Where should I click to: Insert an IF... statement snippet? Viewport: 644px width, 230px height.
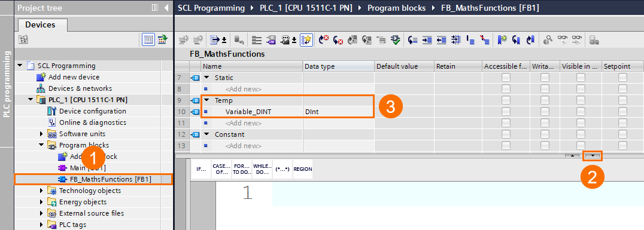pos(201,169)
